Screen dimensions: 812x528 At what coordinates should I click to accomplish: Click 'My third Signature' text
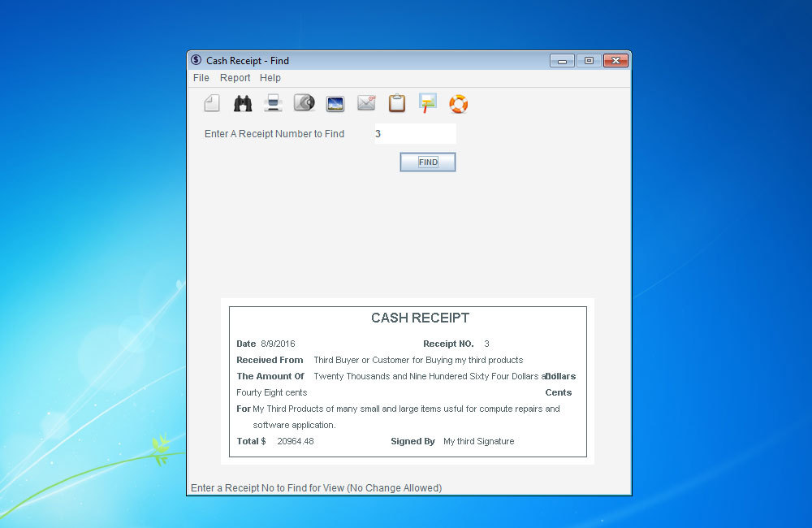coord(479,441)
